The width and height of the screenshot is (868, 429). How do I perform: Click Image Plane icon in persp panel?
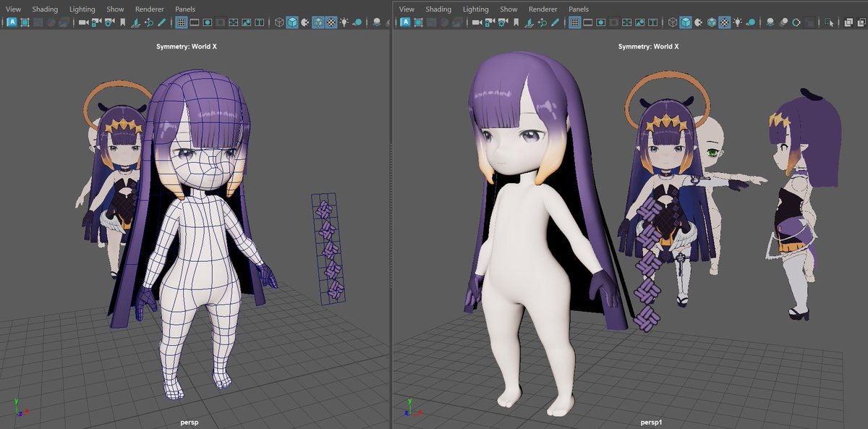135,22
